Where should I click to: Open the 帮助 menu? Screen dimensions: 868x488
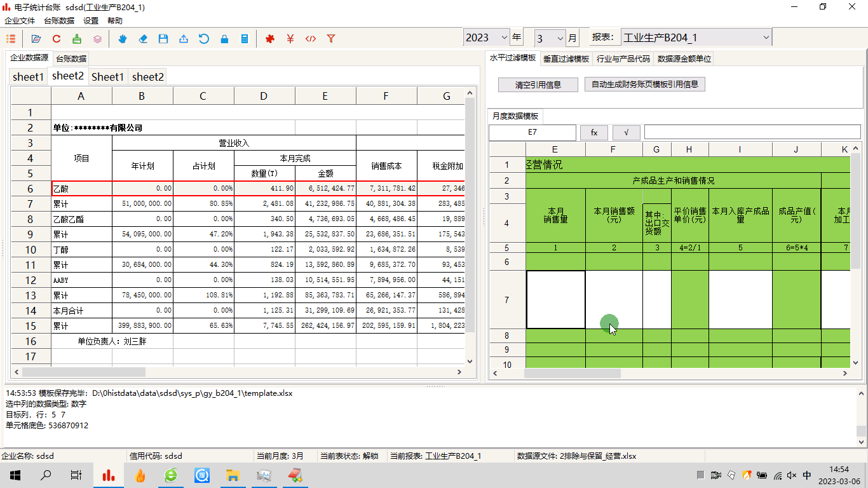pyautogui.click(x=115, y=20)
